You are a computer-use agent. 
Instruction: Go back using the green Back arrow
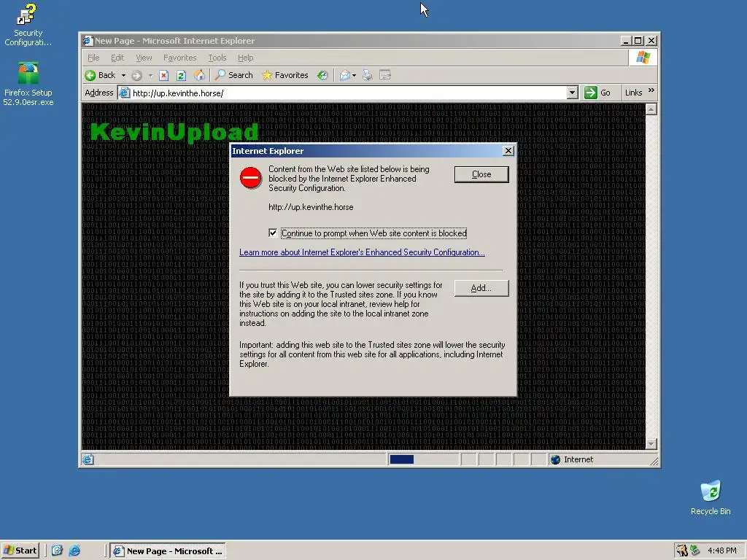click(x=100, y=75)
